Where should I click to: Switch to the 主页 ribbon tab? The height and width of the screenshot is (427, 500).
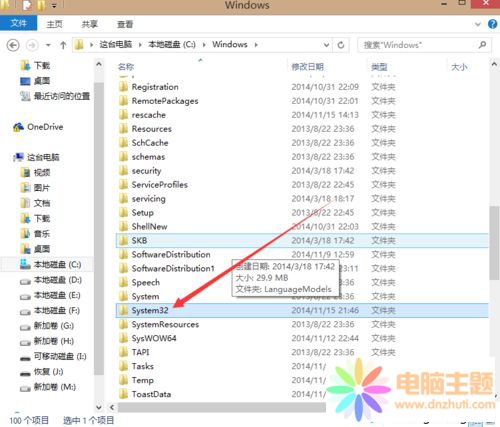click(54, 24)
